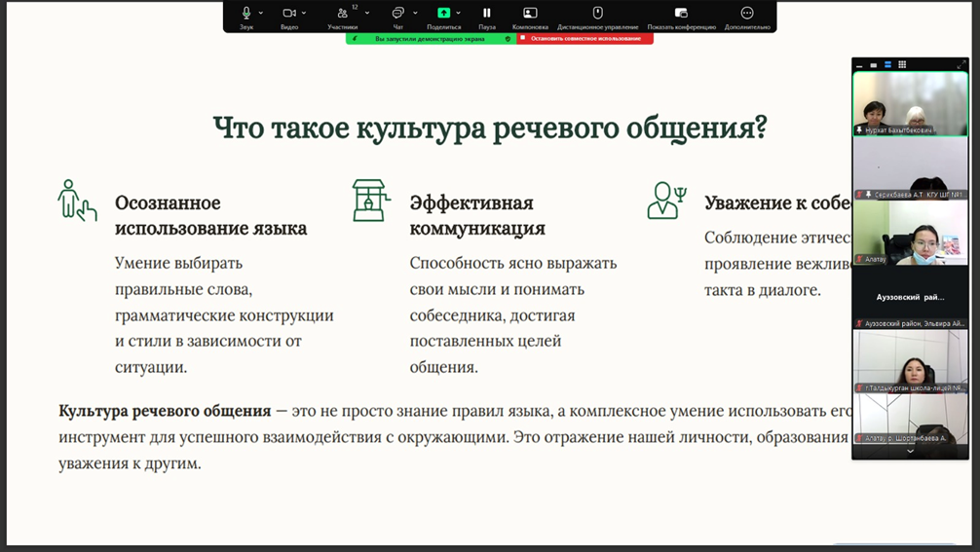Pause screen sharing with Пауза button
Screen dimensions: 980x552
tap(487, 14)
